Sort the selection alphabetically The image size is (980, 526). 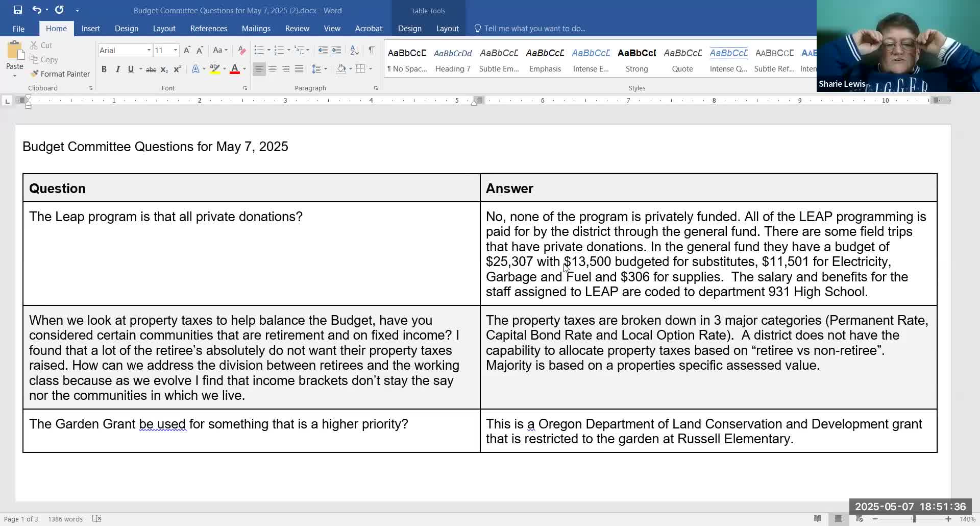(x=354, y=50)
